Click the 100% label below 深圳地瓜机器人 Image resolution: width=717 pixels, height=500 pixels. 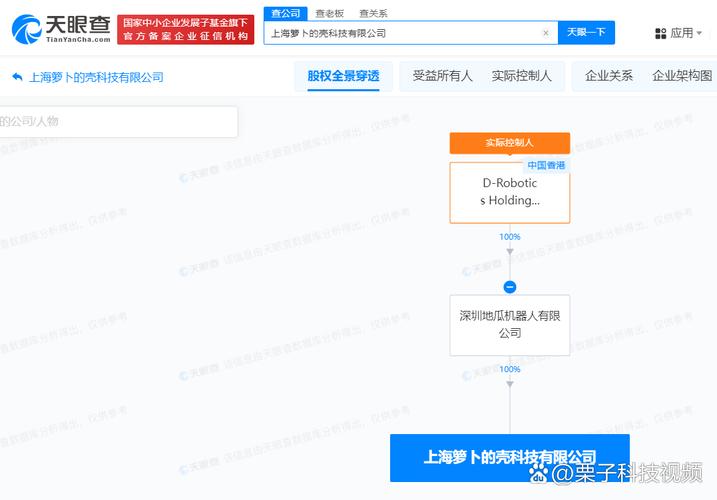(x=510, y=369)
